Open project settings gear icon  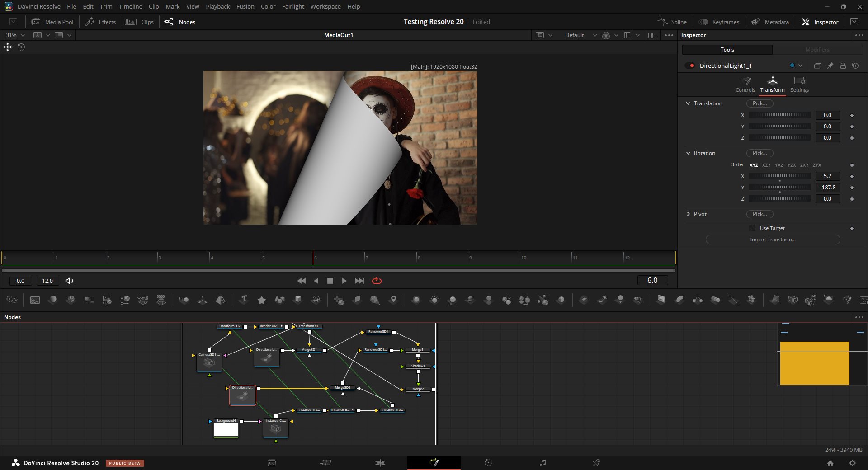coord(852,463)
